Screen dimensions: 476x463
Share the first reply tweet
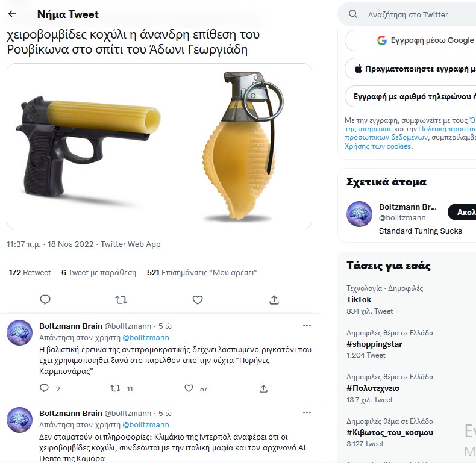click(x=263, y=388)
